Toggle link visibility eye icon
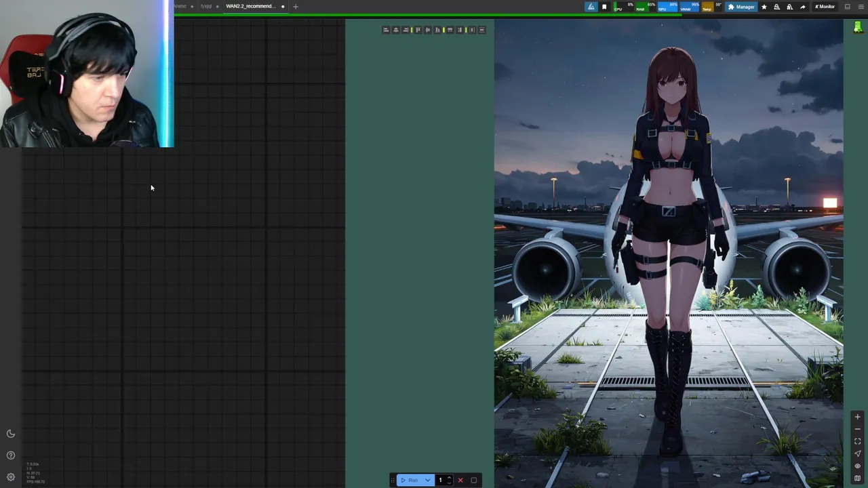This screenshot has width=868, height=488. pos(857,466)
